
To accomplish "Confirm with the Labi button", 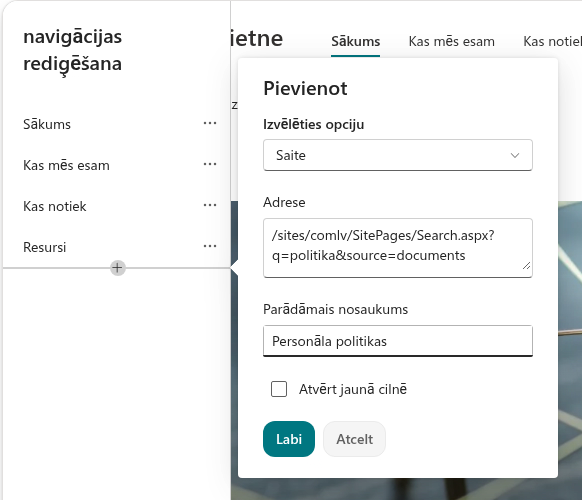I will click(x=289, y=439).
